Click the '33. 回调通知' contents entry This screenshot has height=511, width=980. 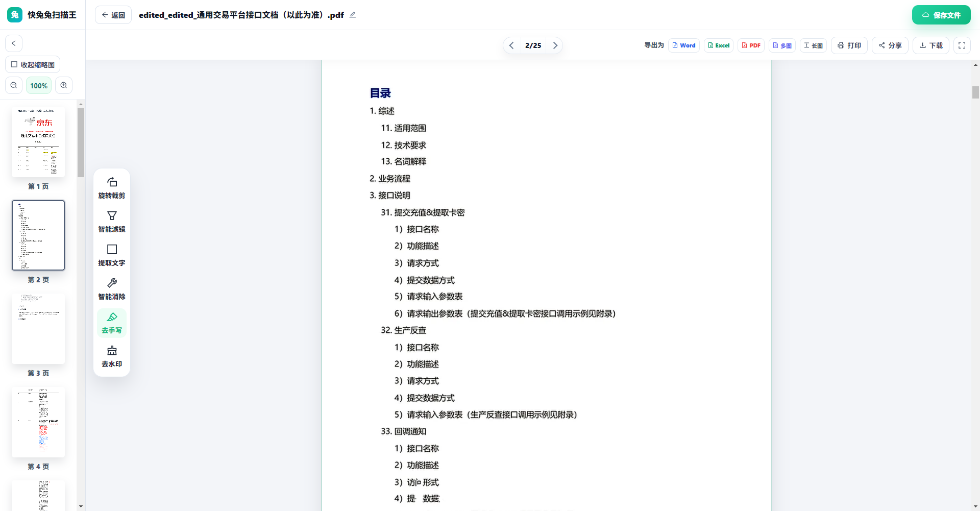(403, 431)
